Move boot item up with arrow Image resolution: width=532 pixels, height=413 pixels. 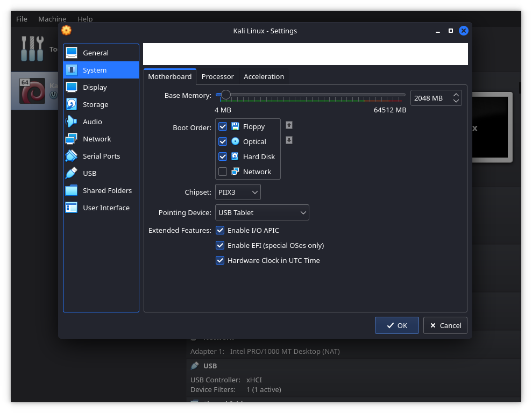[289, 125]
